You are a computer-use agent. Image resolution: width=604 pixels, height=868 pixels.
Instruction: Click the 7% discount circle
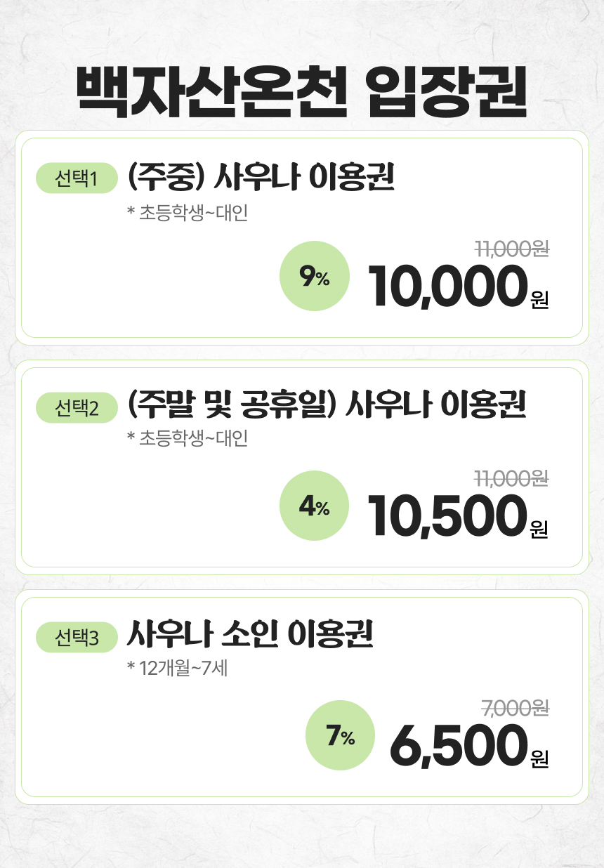340,735
